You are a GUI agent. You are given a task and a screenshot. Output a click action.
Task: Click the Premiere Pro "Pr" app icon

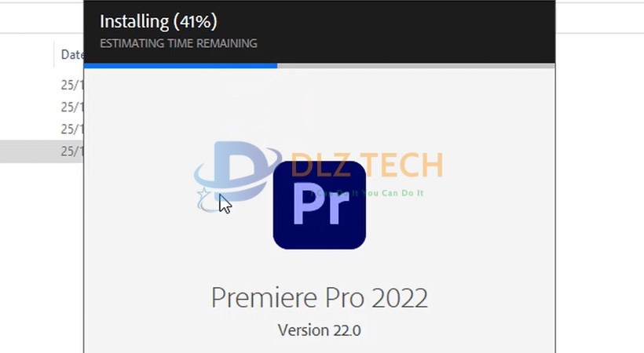pyautogui.click(x=319, y=205)
